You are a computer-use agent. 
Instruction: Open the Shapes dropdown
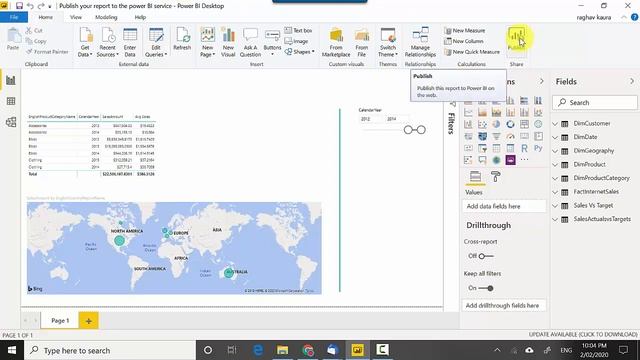point(300,52)
